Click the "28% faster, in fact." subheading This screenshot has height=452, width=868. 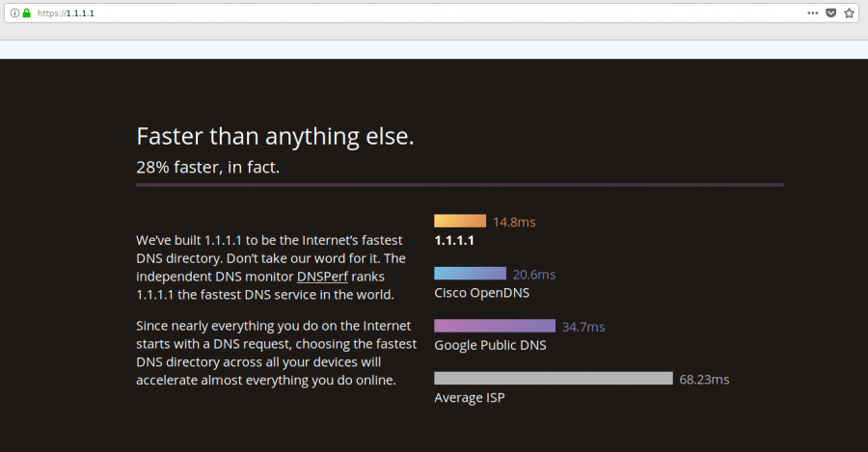tap(207, 167)
